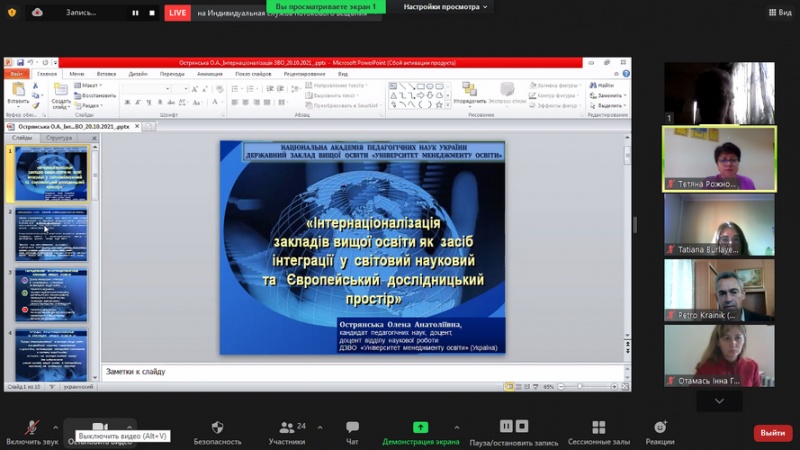Expand the participant list chevron below video tiles

pos(719,400)
